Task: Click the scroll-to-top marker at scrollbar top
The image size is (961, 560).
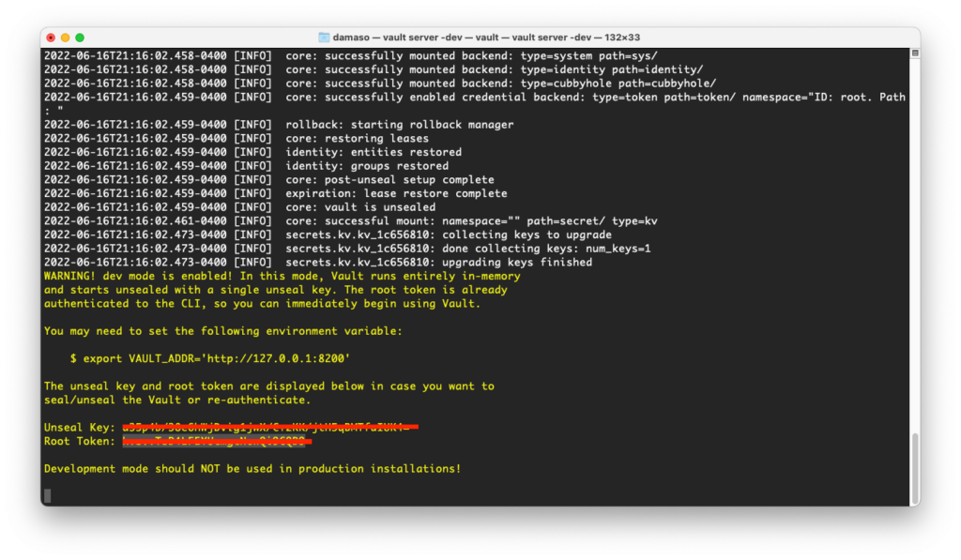Action: pyautogui.click(x=914, y=53)
